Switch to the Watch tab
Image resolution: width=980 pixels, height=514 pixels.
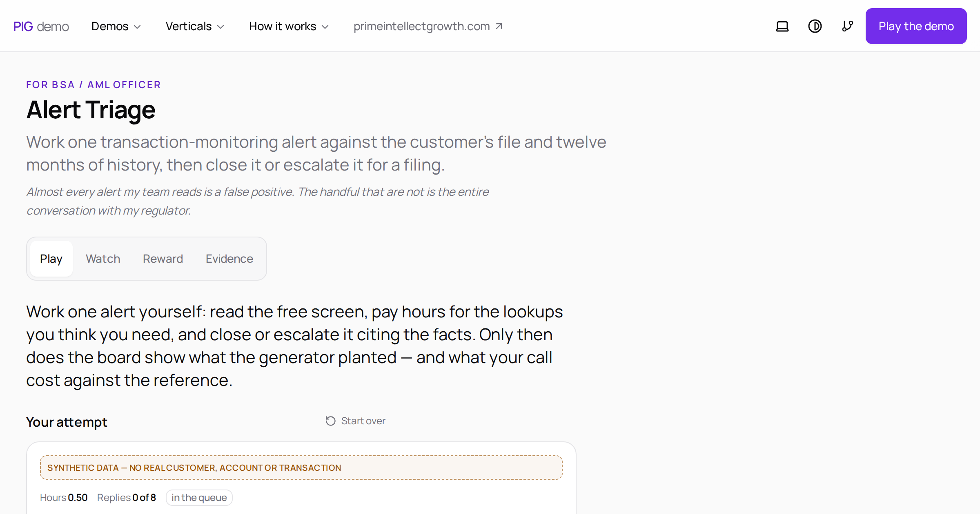103,259
